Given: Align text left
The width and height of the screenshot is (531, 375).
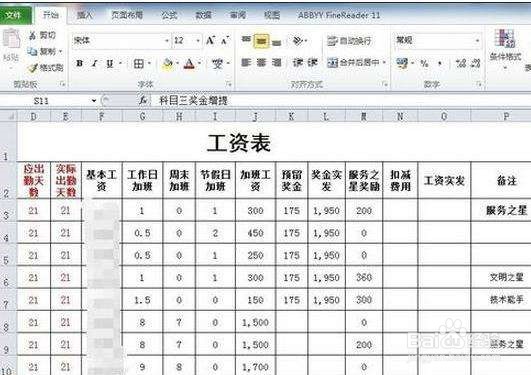Looking at the screenshot, I should tap(246, 63).
